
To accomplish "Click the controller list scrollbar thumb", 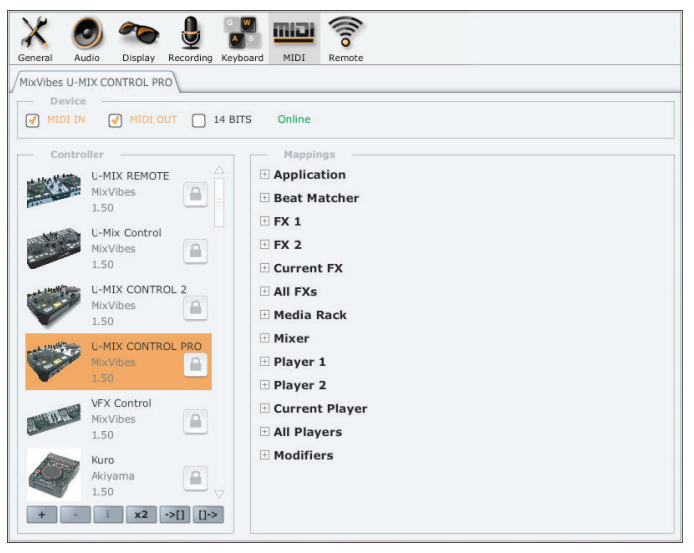I will point(219,202).
